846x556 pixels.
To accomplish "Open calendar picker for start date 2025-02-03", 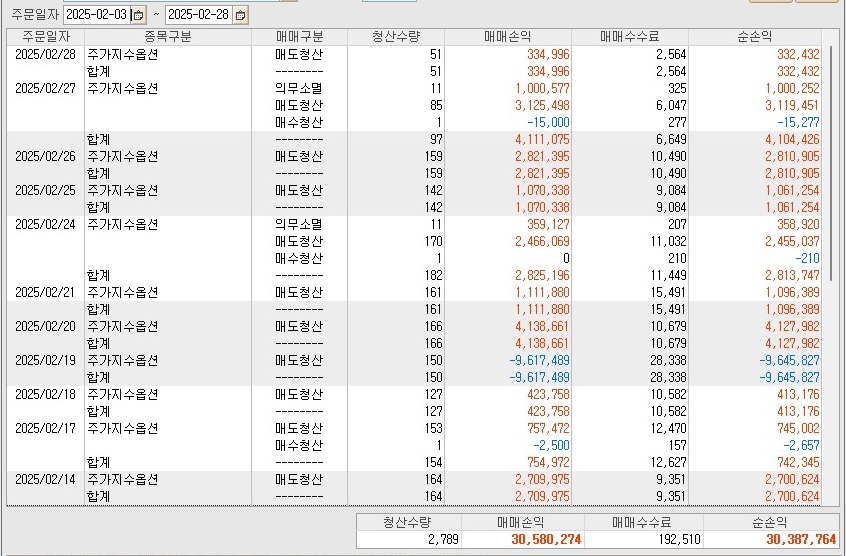I will (139, 15).
